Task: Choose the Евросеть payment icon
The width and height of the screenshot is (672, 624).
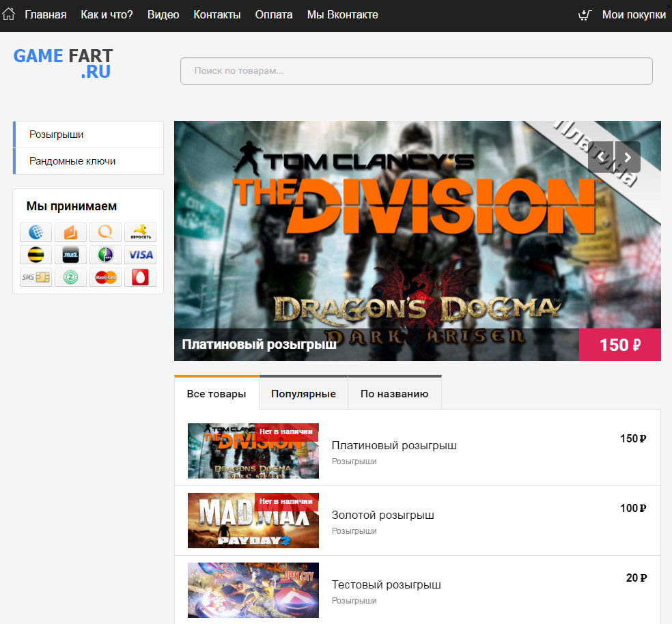Action: tap(140, 232)
